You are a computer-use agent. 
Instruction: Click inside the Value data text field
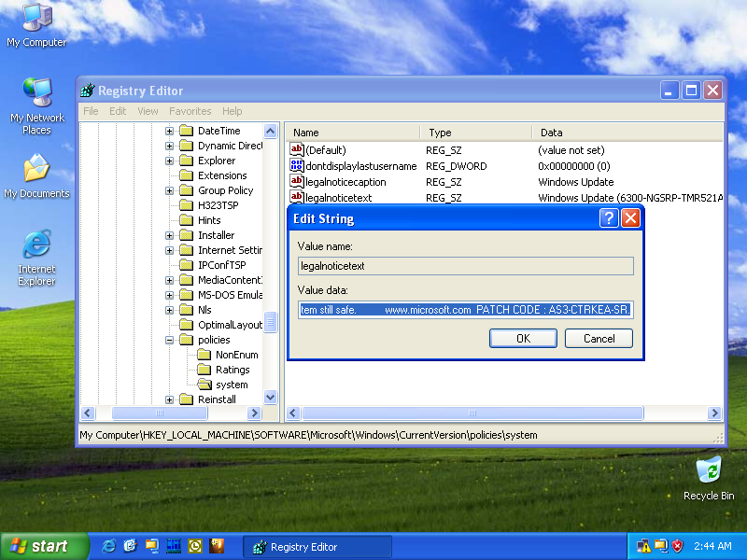click(x=465, y=310)
